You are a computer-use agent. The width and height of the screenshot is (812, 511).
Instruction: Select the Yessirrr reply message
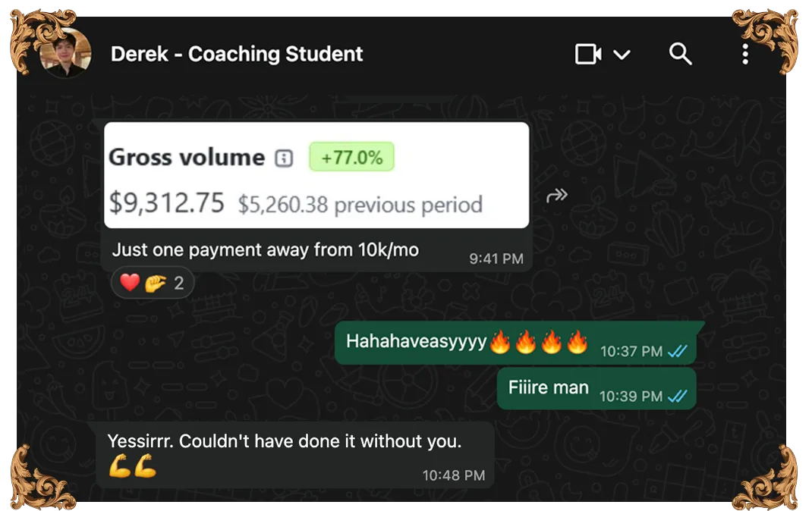point(295,455)
